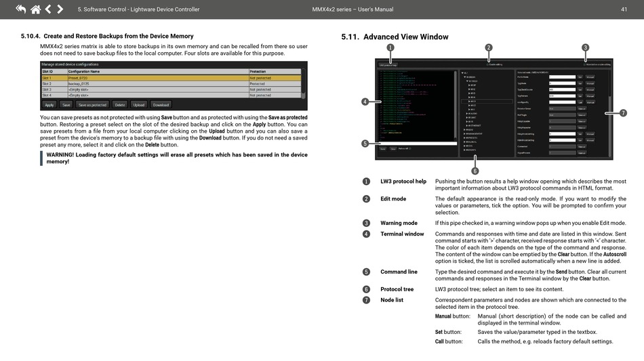The image size is (644, 361).
Task: Click the Save button in stored configurations
Action: [66, 105]
